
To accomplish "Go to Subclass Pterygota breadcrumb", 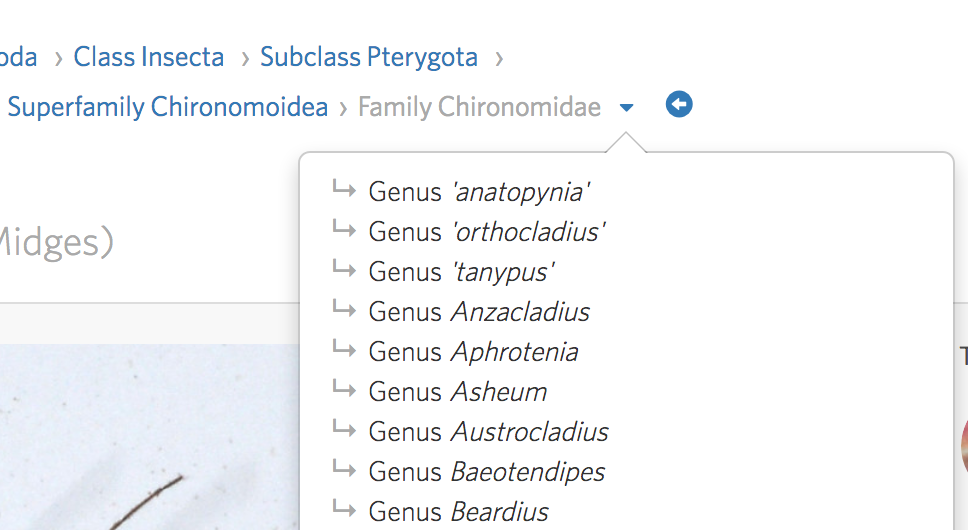I will [368, 57].
